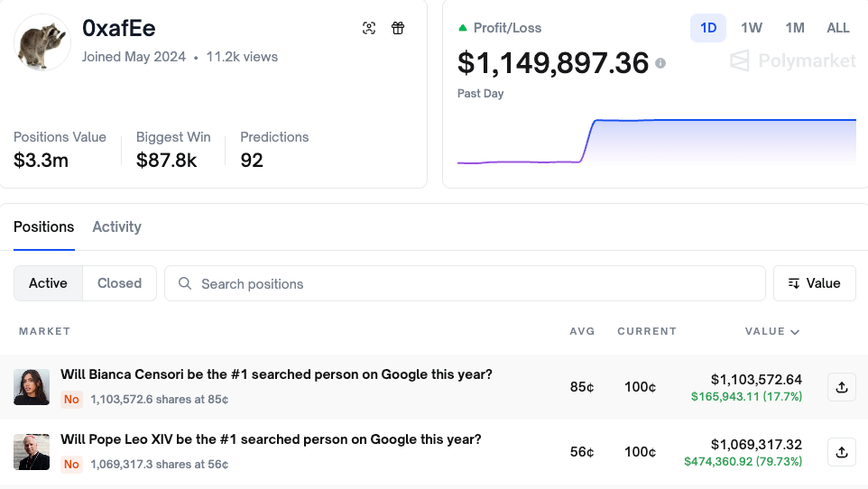Click the info icon beside profit amount
The width and height of the screenshot is (868, 489).
pyautogui.click(x=660, y=63)
